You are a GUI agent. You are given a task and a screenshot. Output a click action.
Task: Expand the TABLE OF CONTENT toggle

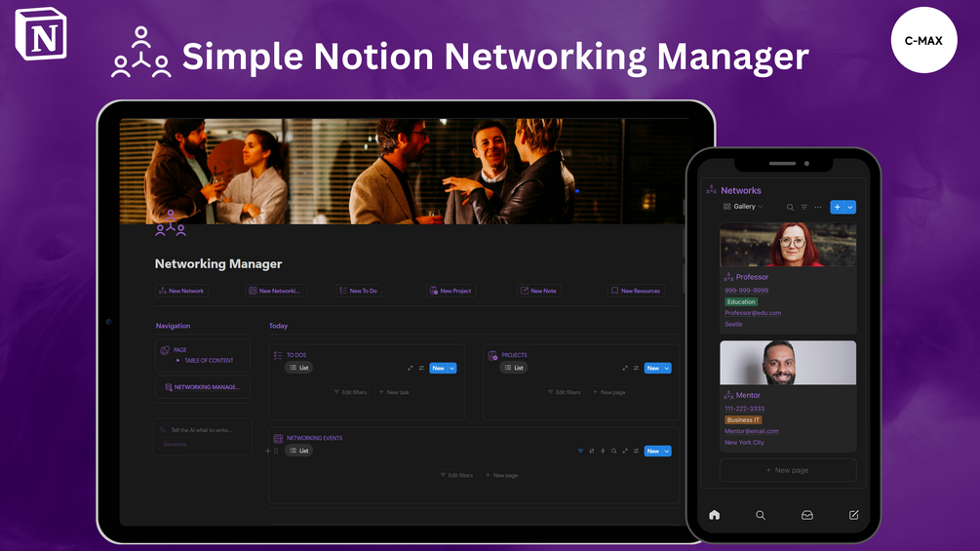click(178, 361)
